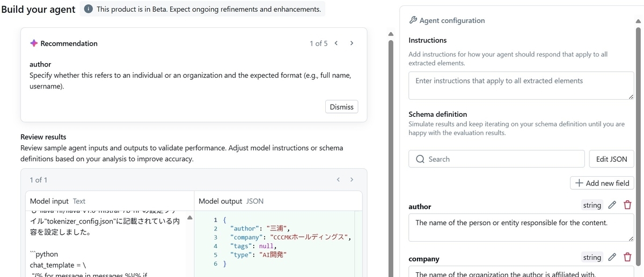Click the company string type badge

click(x=592, y=258)
